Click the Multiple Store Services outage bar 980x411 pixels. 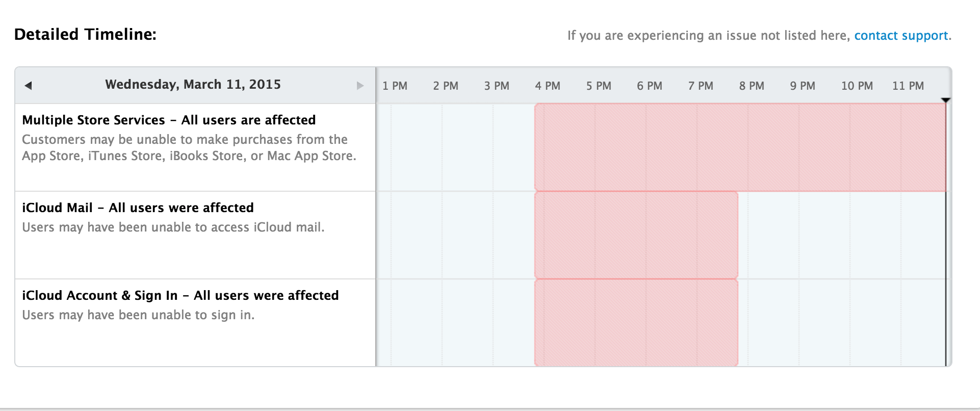[x=739, y=147]
